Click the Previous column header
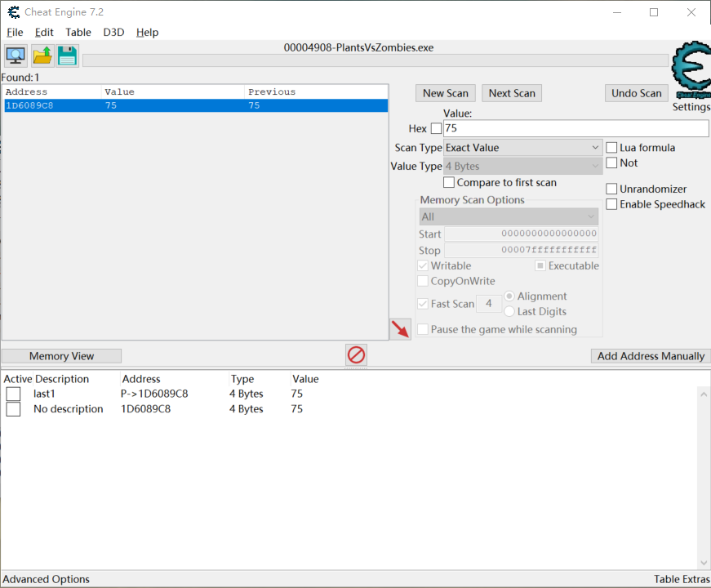 click(x=316, y=91)
